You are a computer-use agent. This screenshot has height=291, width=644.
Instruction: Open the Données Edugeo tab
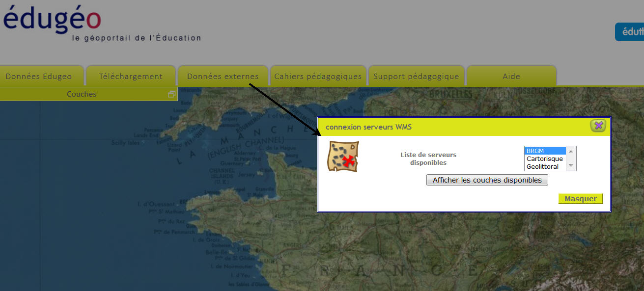39,76
